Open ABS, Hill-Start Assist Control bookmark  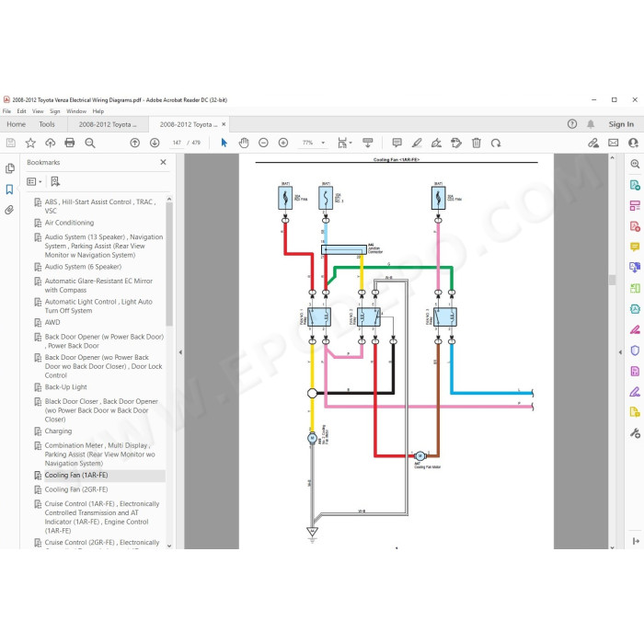100,206
